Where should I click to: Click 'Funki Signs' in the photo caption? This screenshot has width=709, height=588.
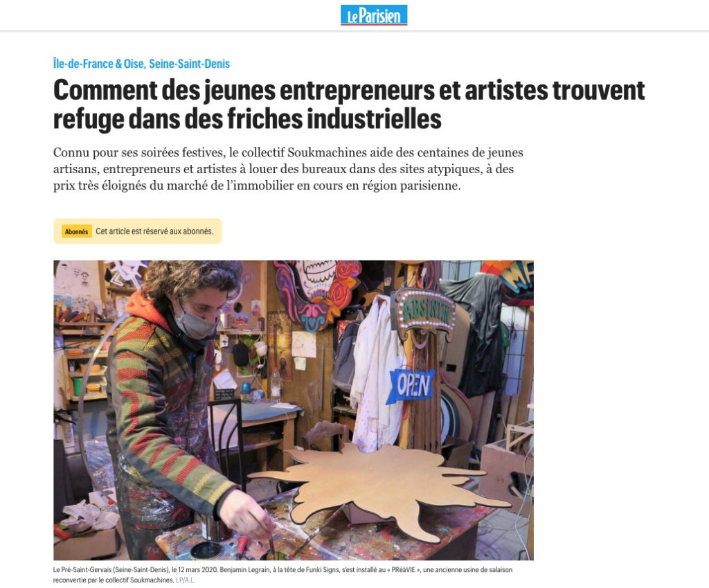tap(321, 570)
